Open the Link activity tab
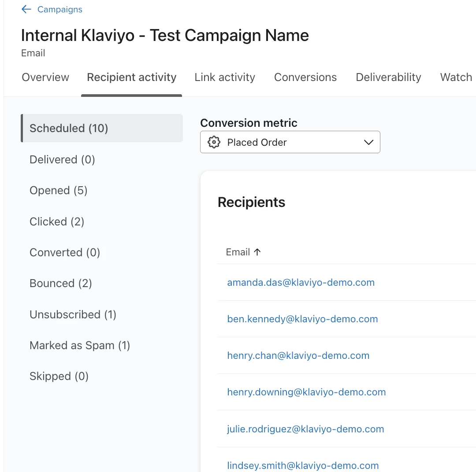476x472 pixels. (225, 77)
